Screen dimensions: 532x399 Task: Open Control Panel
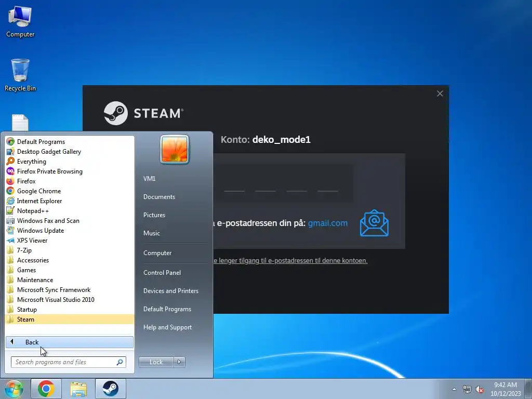[162, 272]
